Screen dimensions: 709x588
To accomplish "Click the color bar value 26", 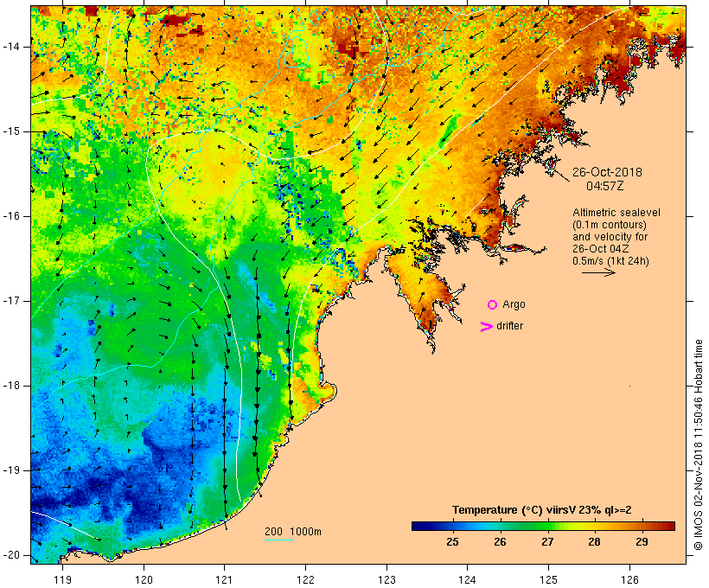I will [500, 542].
